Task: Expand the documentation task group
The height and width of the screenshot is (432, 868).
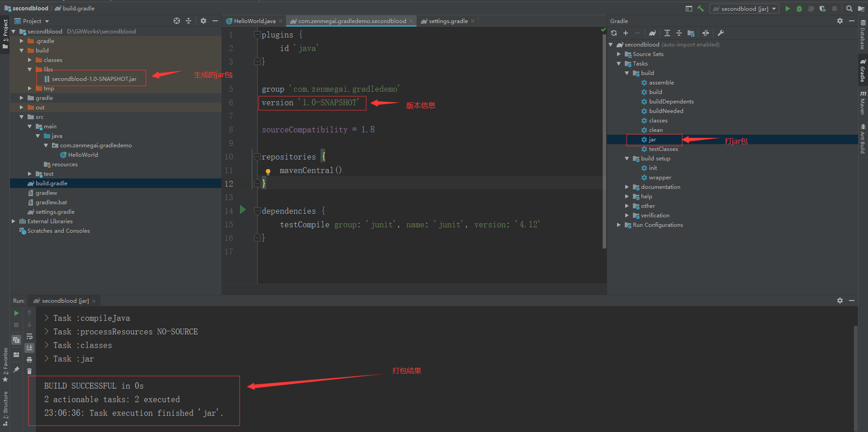Action: (627, 187)
